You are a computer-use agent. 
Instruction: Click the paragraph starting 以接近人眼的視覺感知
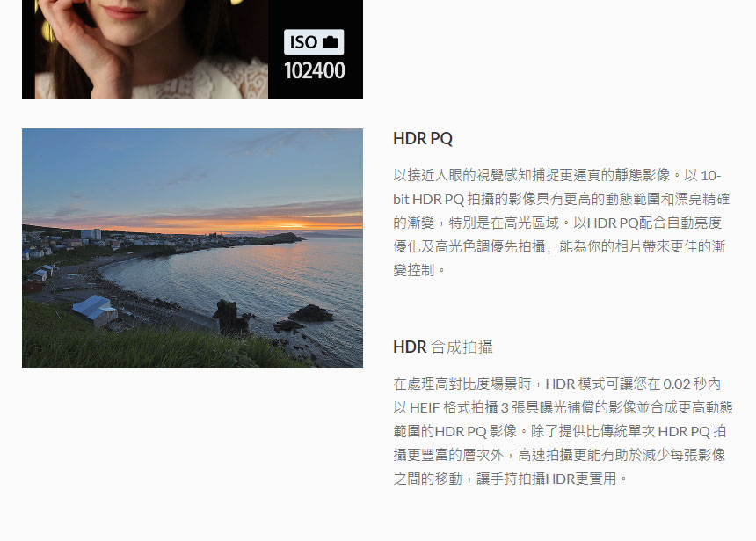(x=562, y=223)
